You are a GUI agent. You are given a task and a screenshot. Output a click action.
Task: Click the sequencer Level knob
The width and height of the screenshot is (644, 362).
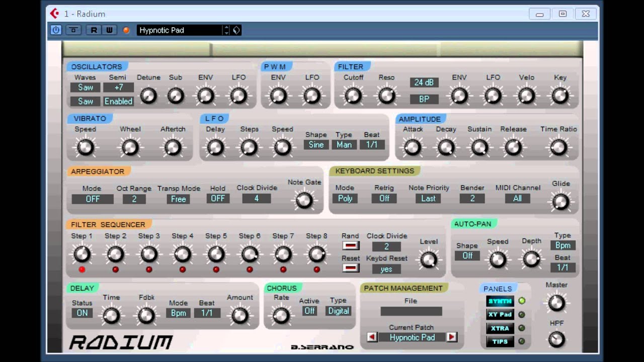pos(429,260)
